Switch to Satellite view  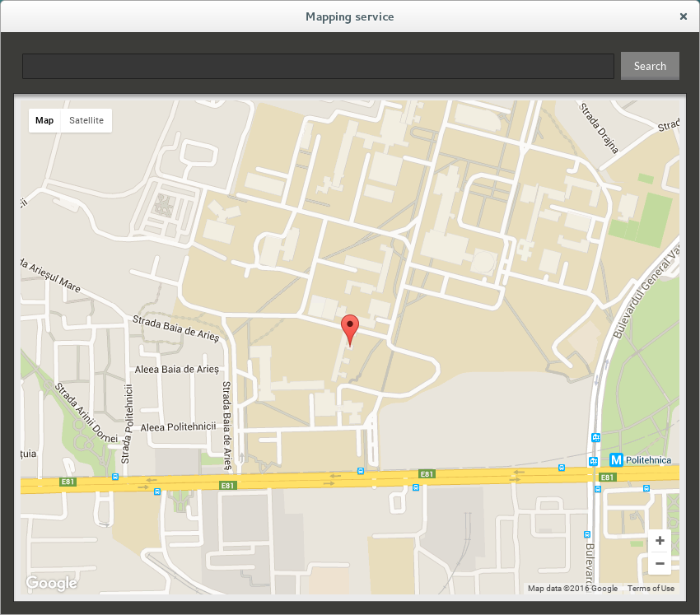(86, 120)
